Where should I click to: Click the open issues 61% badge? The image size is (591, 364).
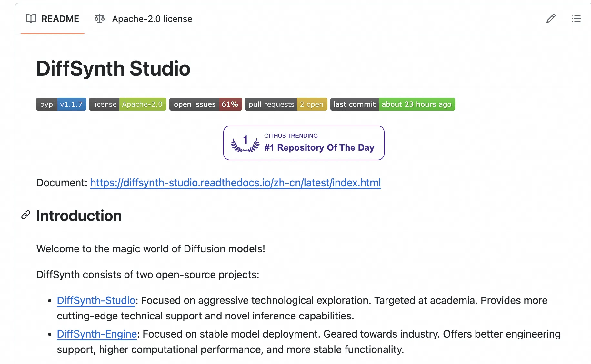click(205, 104)
